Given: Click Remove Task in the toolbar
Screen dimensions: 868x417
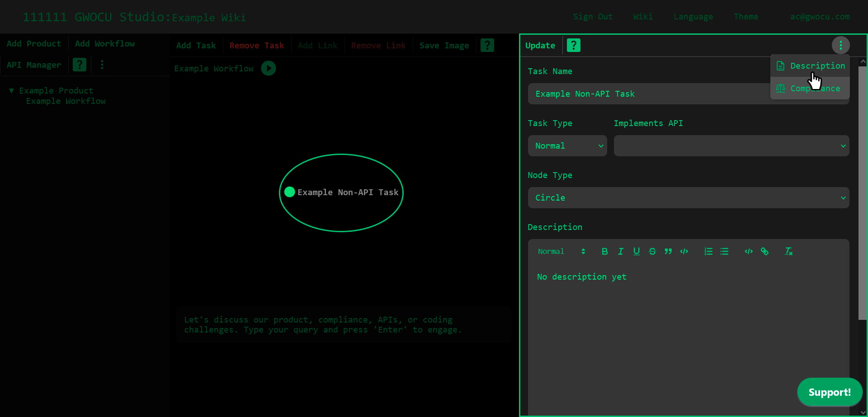Looking at the screenshot, I should click(257, 45).
